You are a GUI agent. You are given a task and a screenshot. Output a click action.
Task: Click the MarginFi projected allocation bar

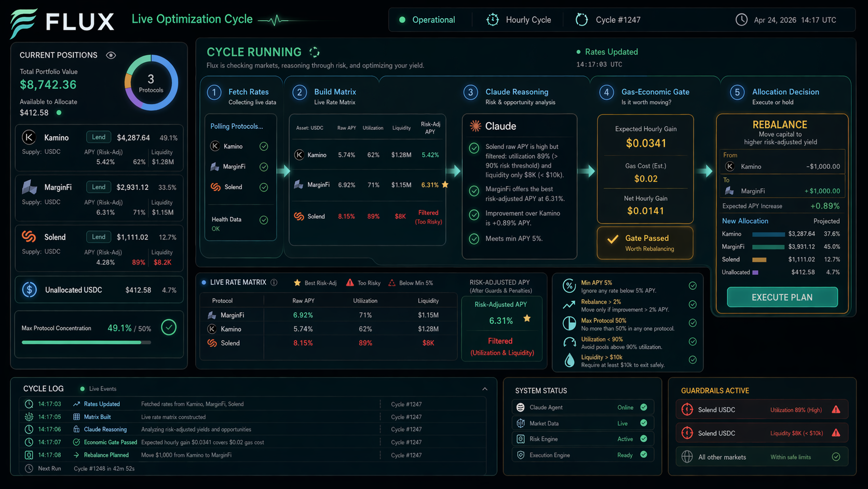pyautogui.click(x=768, y=247)
